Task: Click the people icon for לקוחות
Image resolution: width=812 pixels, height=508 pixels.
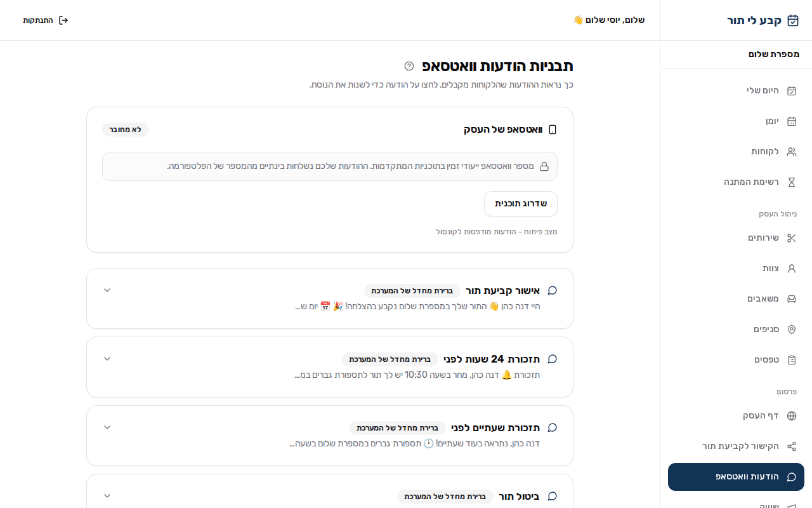Action: coord(792,152)
